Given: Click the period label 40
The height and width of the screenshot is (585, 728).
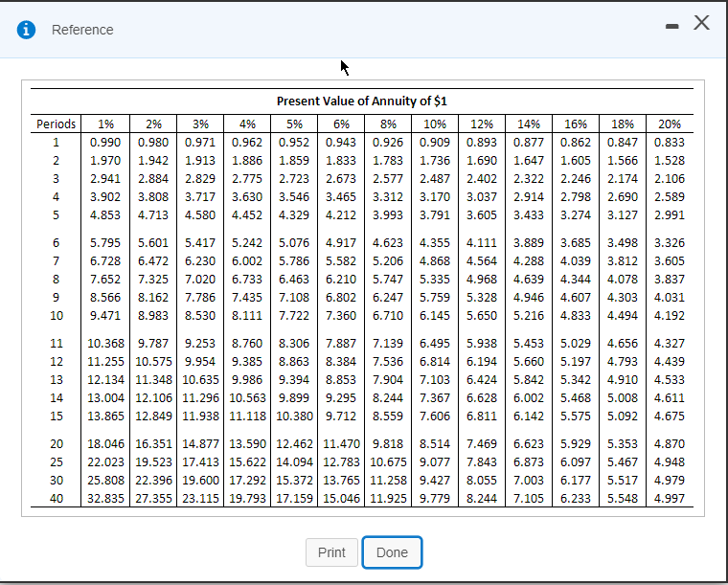Looking at the screenshot, I should (57, 499).
